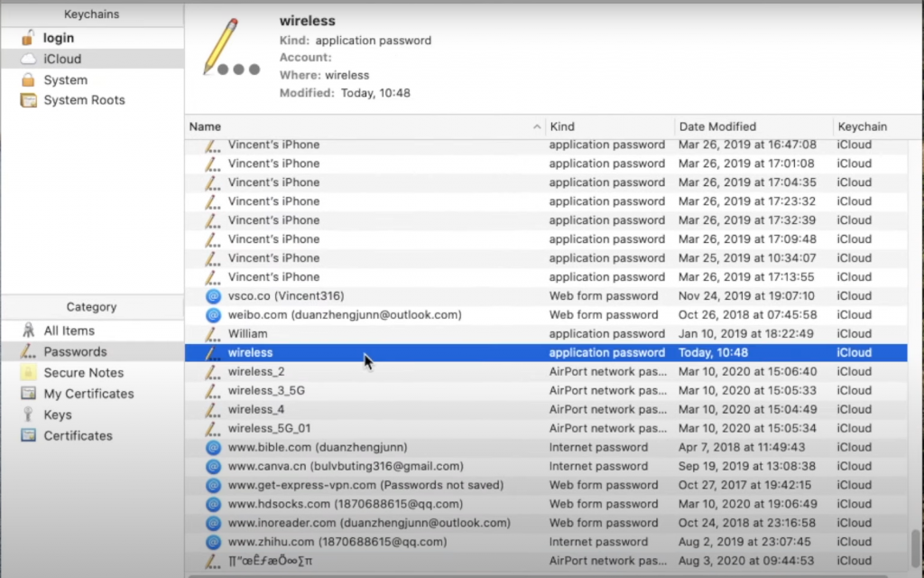
Task: Sort by the Date Modified column
Action: [x=717, y=126]
